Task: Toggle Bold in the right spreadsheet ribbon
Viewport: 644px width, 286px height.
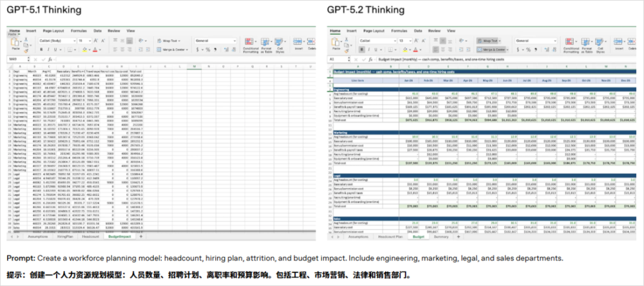Action: (363, 49)
